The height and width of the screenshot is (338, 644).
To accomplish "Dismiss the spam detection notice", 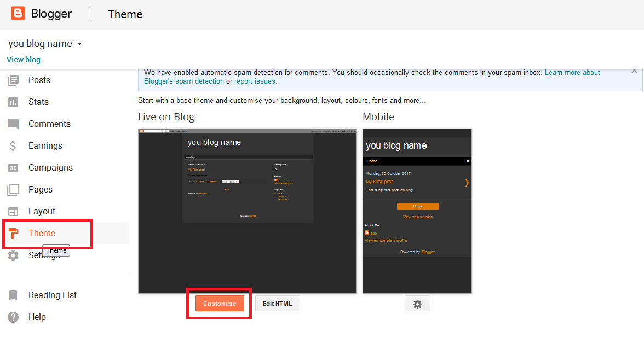I will click(634, 71).
